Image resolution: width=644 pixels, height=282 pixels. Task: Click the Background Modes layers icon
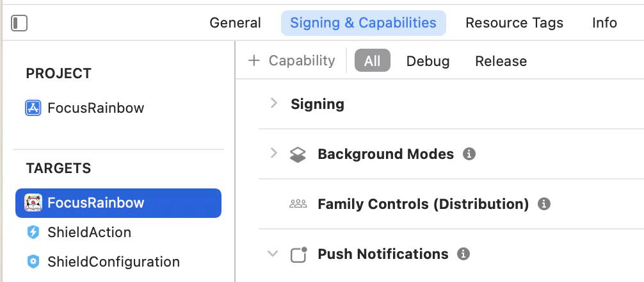298,154
